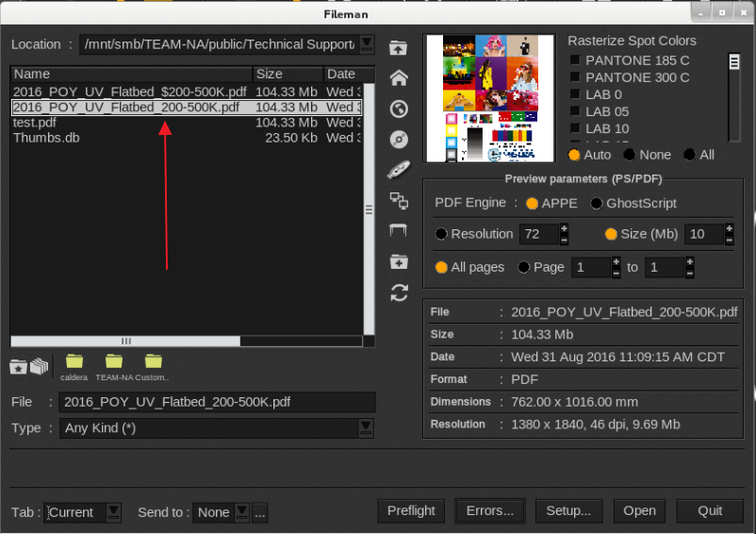
Task: Jump to the home directory
Action: click(x=399, y=78)
